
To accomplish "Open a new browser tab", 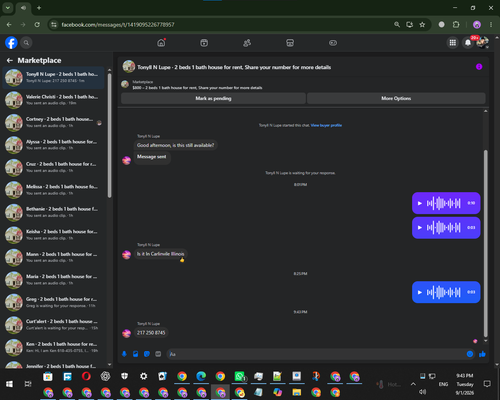I will pos(39,8).
